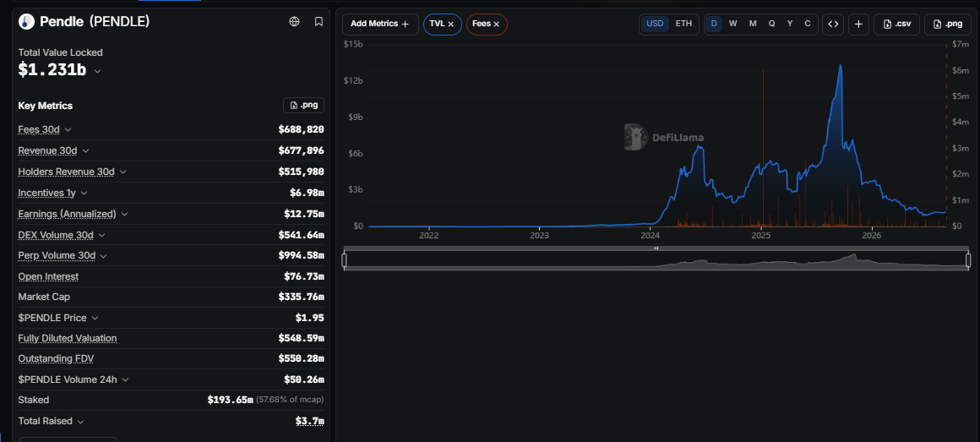The image size is (980, 442).
Task: Click the $76.73m open interest value
Action: point(304,276)
